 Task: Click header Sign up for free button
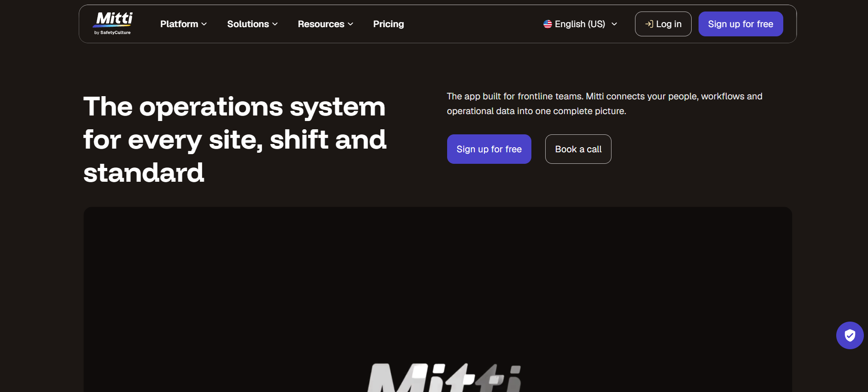[740, 24]
